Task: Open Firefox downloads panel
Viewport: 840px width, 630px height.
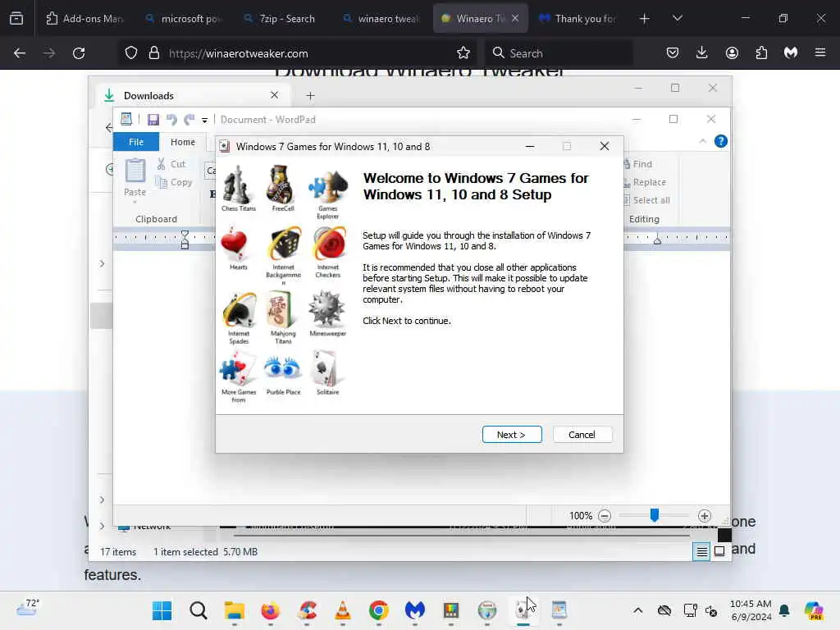Action: pos(702,53)
